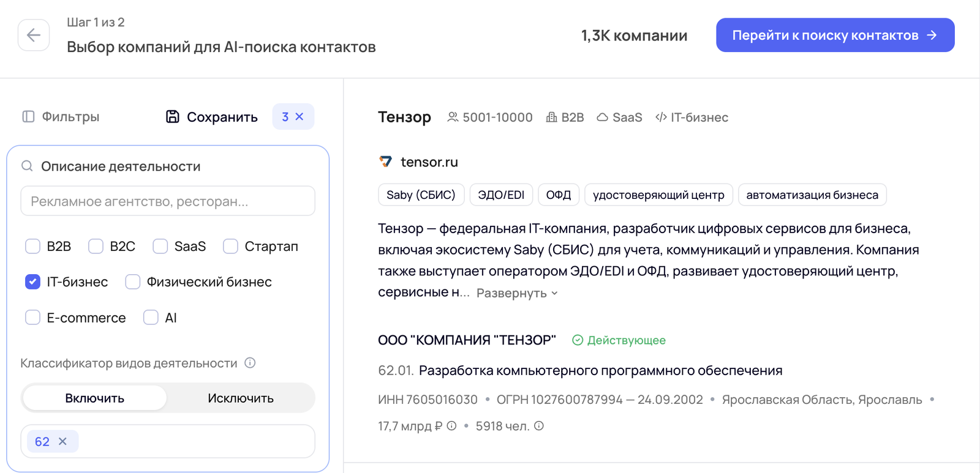The image size is (980, 473).
Task: Click the search magnifier icon in activity description
Action: click(27, 166)
